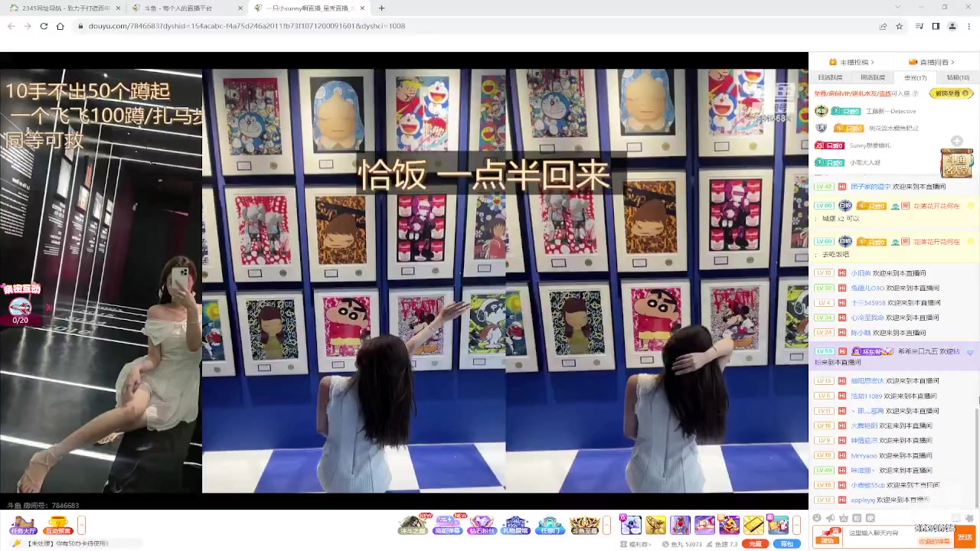Image resolution: width=980 pixels, height=551 pixels.
Task: Open the browser home page
Action: (60, 26)
